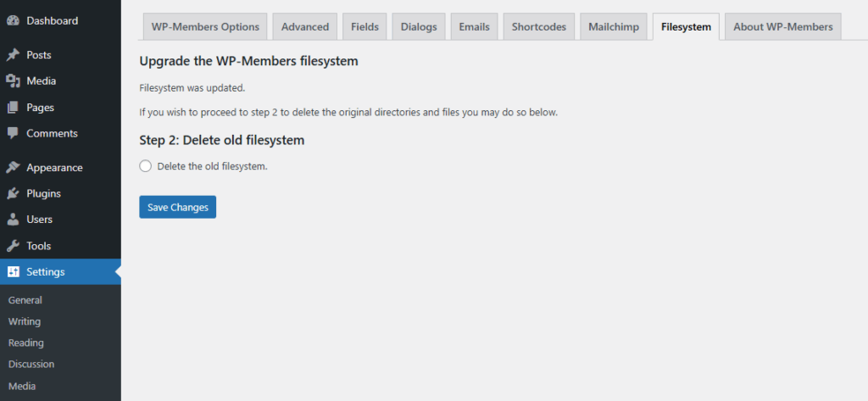Click the Posts pushpin icon
868x401 pixels.
[13, 55]
